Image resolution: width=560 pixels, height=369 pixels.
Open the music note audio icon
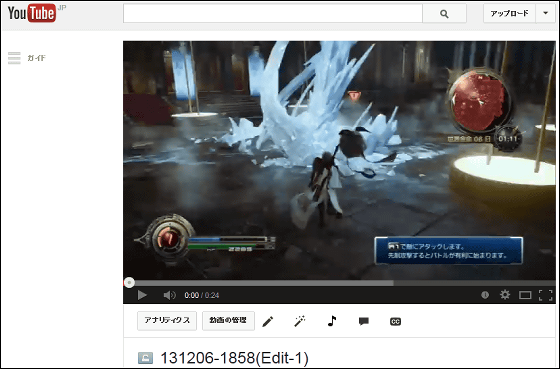tap(332, 320)
